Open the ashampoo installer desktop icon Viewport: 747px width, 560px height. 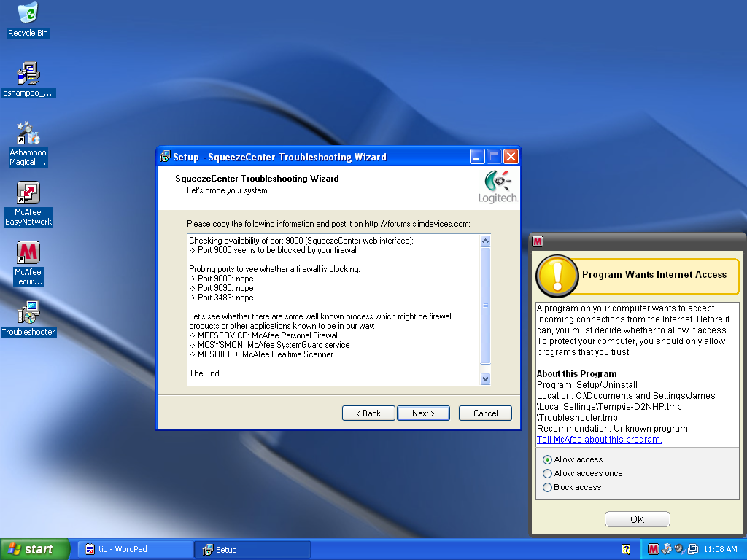(28, 74)
